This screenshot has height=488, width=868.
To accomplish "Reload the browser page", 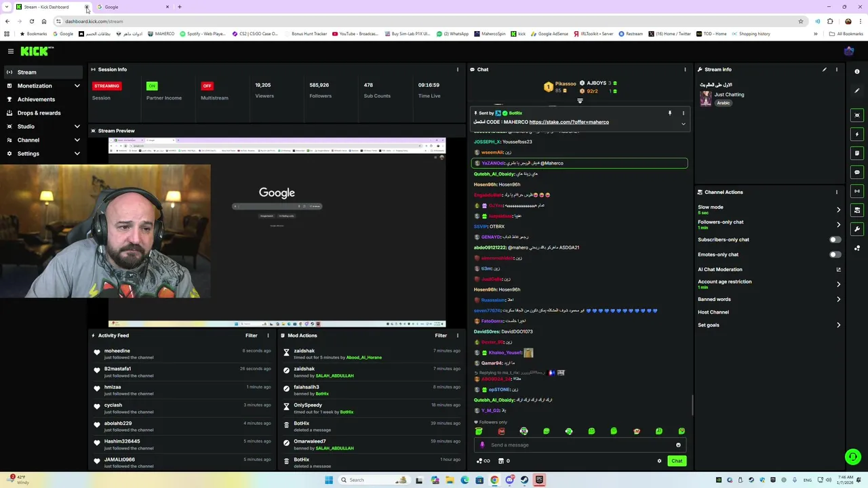I will click(31, 21).
